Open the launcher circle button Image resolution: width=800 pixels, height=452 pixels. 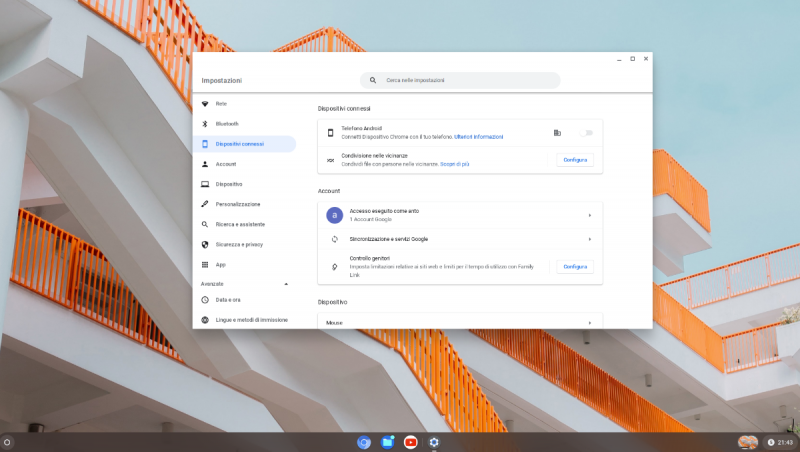point(7,442)
